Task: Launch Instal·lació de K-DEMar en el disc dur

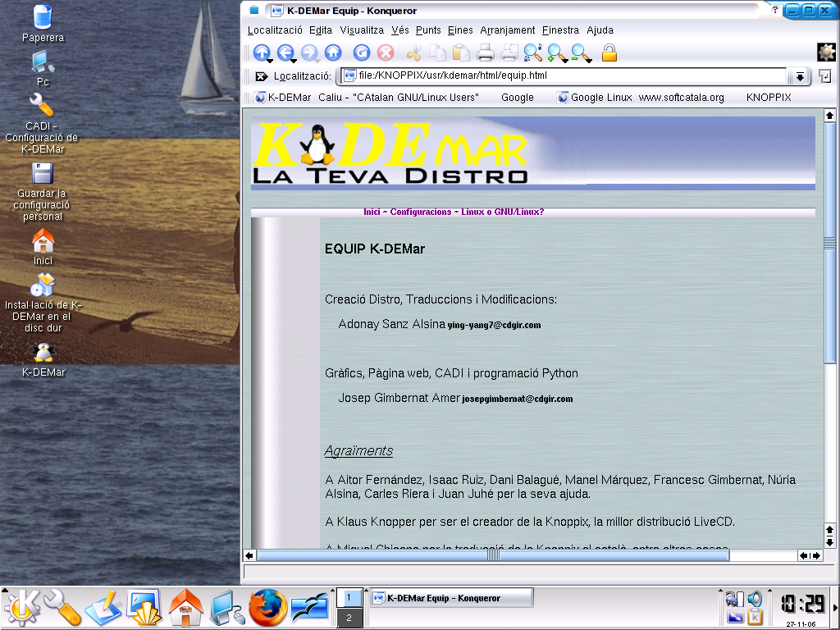Action: click(x=43, y=303)
